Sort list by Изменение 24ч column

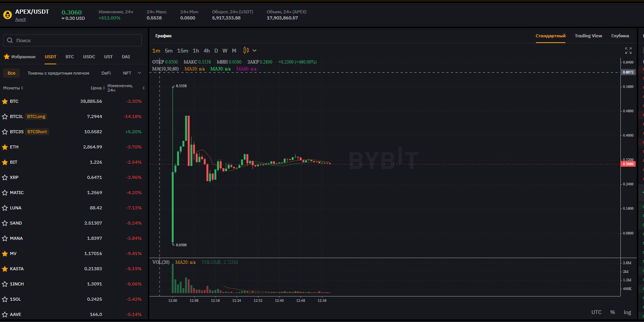tap(126, 88)
